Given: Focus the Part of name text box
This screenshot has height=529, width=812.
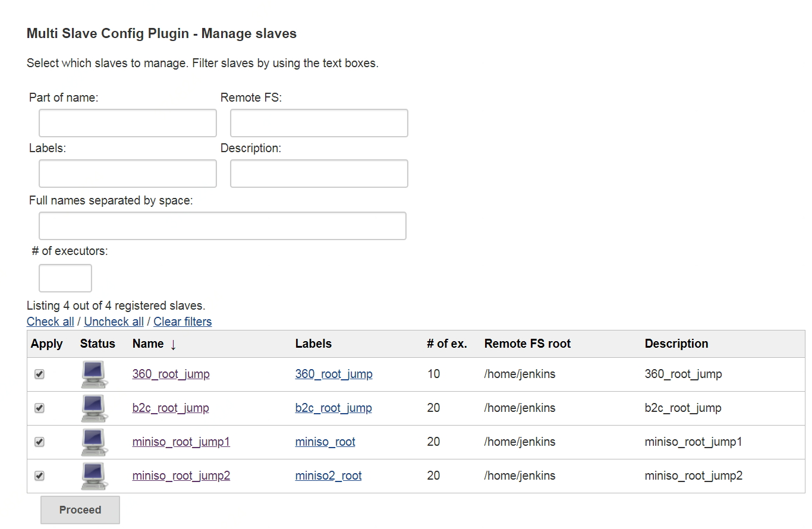Looking at the screenshot, I should 128,123.
